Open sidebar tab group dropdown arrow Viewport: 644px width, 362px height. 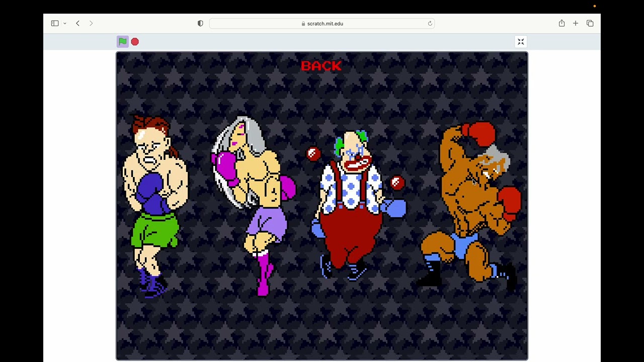pyautogui.click(x=65, y=23)
